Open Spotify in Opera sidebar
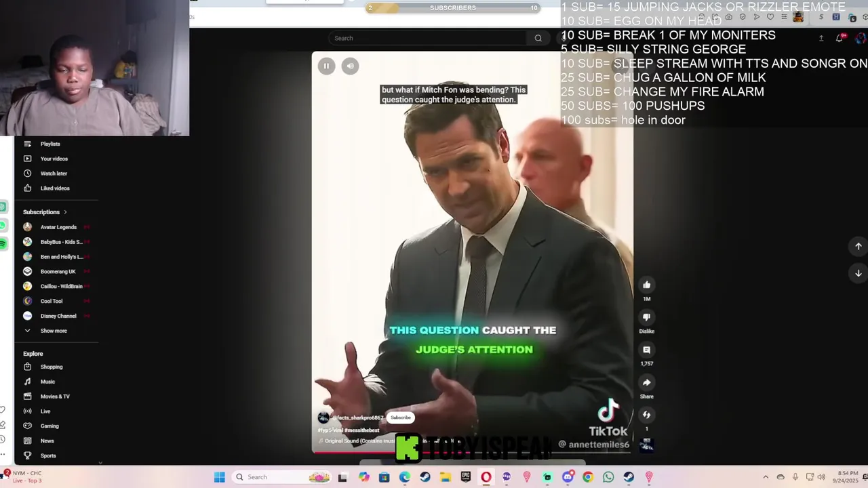 (x=3, y=243)
